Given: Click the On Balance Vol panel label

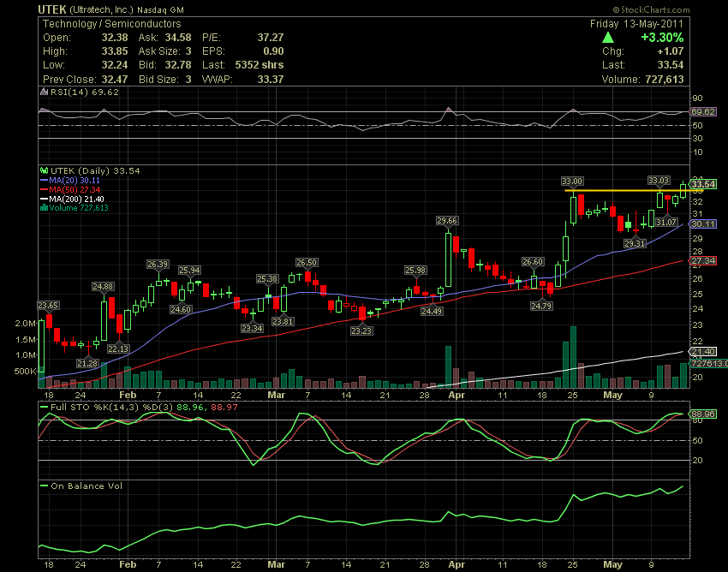Looking at the screenshot, I should point(87,486).
